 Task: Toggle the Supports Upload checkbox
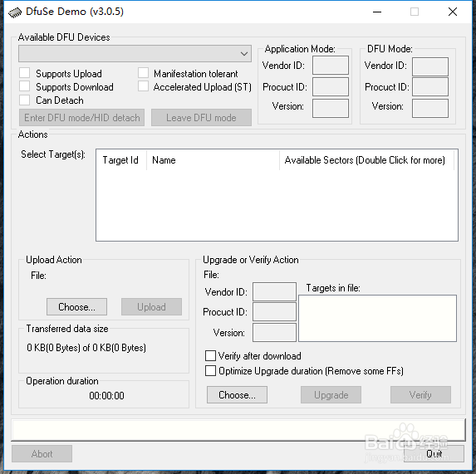tap(25, 73)
